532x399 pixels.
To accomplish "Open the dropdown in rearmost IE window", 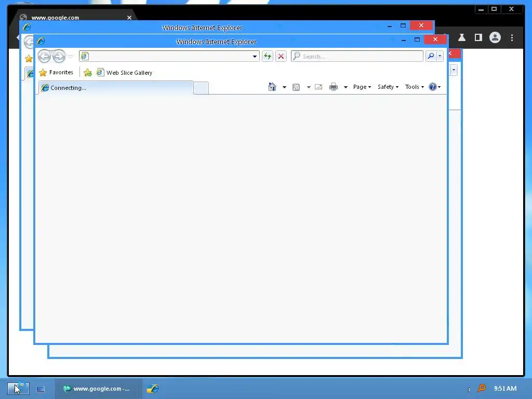I will tap(454, 70).
